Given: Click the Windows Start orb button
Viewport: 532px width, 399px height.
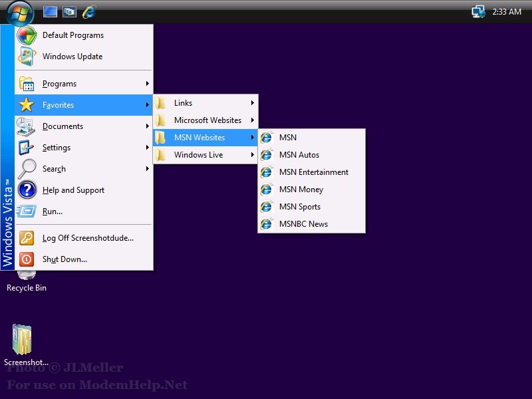Looking at the screenshot, I should point(21,13).
